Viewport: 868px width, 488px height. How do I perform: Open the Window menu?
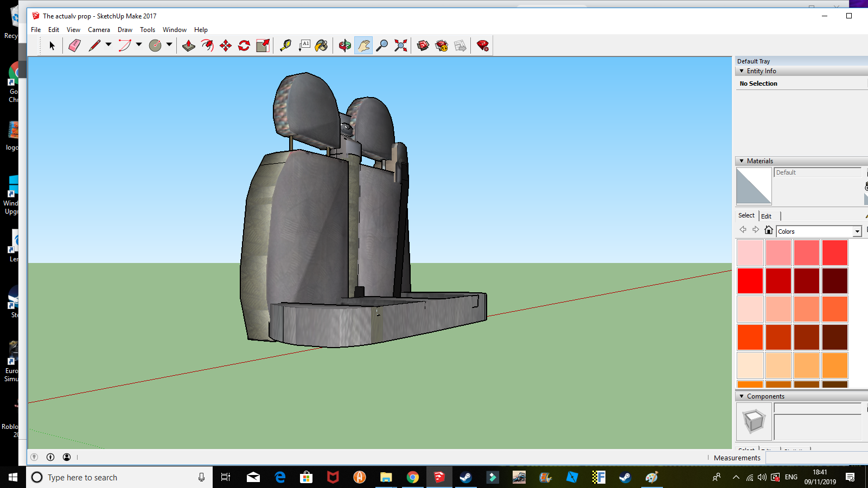point(175,30)
